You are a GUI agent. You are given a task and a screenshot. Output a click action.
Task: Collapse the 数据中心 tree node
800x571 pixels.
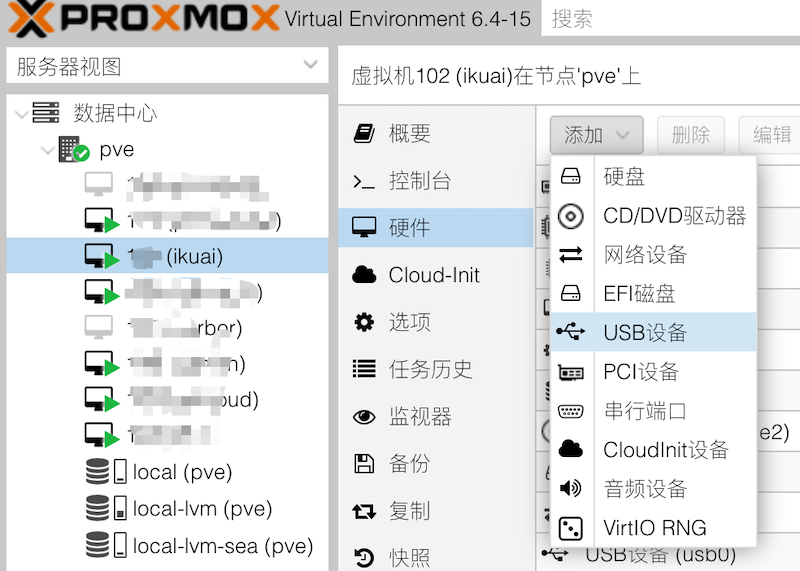coord(21,113)
